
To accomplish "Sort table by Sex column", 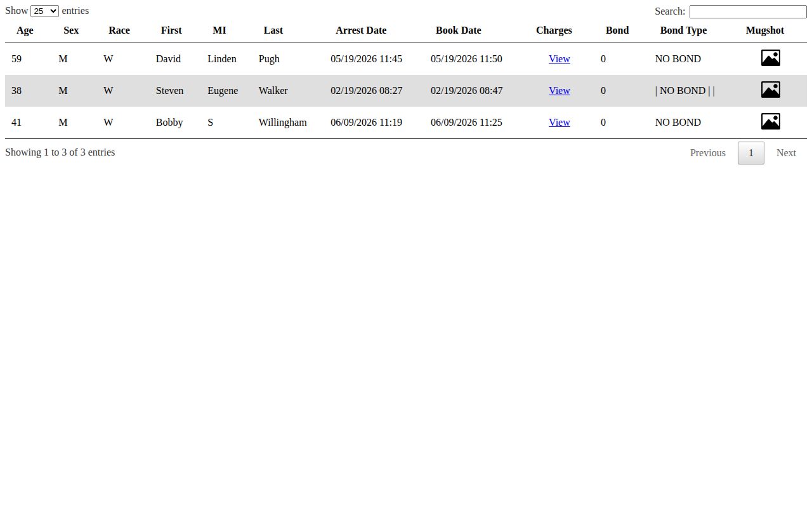I will [71, 30].
